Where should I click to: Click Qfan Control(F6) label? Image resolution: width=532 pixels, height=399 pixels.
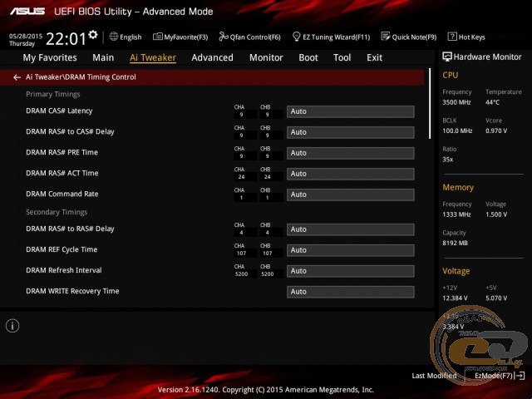255,37
